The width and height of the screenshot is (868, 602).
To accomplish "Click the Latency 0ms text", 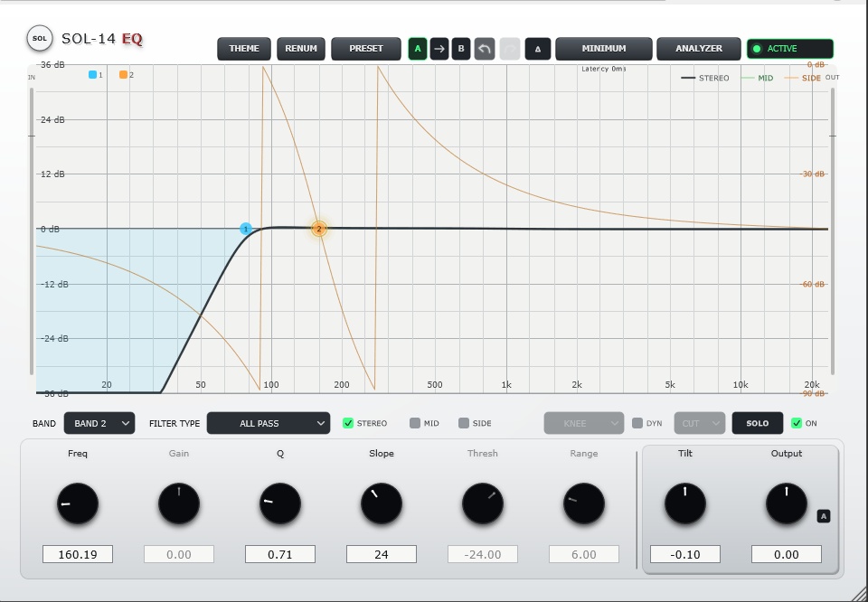I will (x=604, y=69).
